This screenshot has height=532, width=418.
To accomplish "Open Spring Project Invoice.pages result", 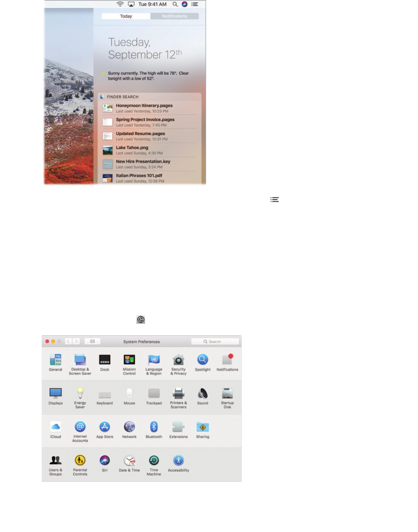I will point(149,122).
